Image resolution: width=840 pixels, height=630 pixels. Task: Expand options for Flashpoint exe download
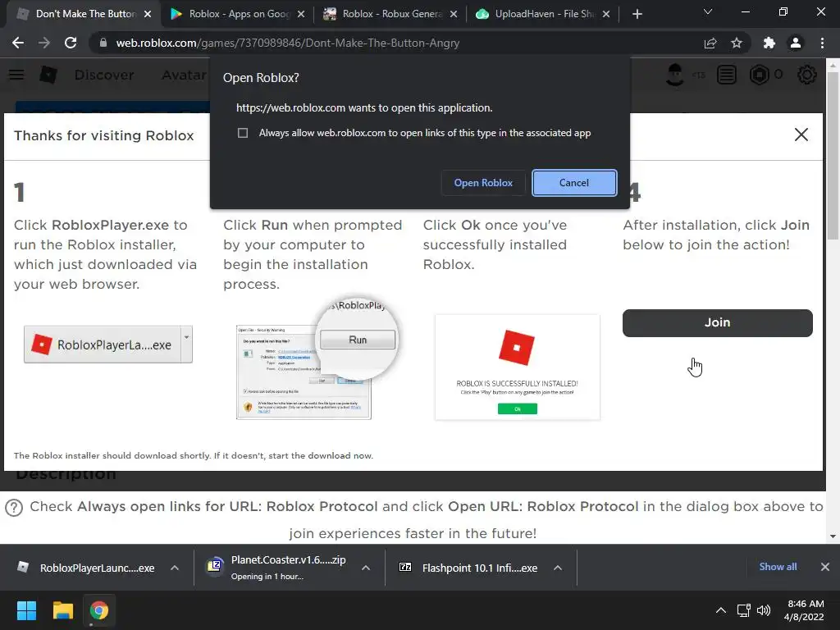(x=558, y=568)
